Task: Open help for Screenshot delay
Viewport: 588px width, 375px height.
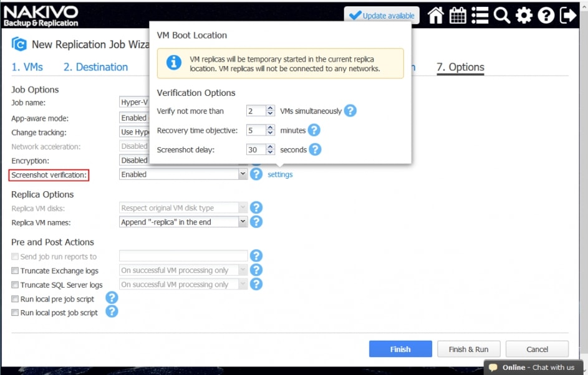Action: click(x=315, y=150)
